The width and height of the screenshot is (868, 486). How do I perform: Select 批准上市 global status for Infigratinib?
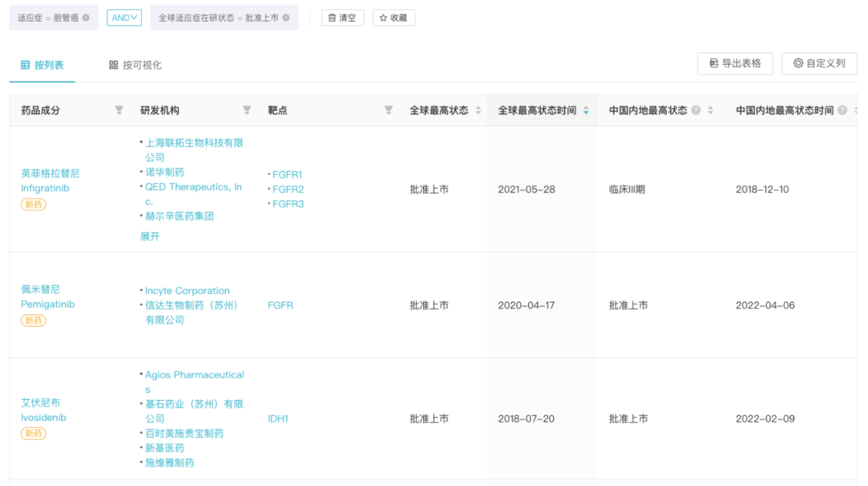(429, 190)
